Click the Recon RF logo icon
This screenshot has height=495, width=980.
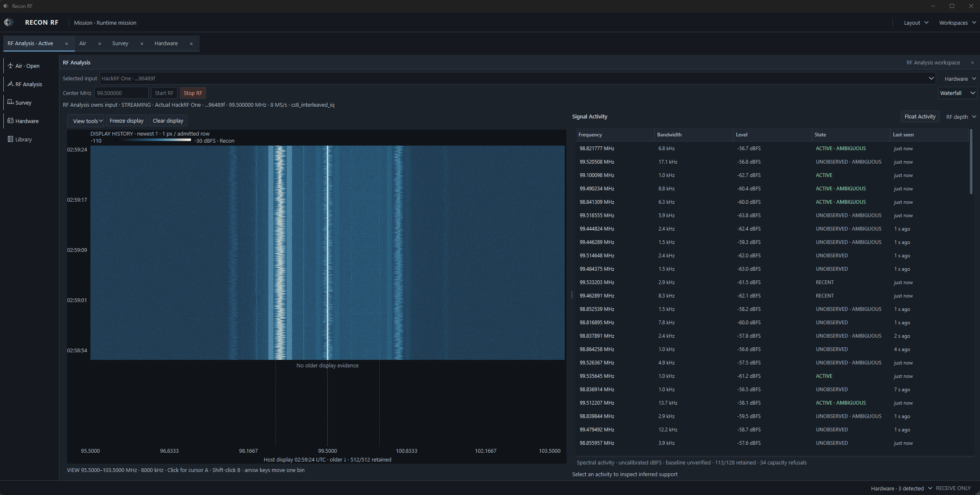pyautogui.click(x=8, y=23)
